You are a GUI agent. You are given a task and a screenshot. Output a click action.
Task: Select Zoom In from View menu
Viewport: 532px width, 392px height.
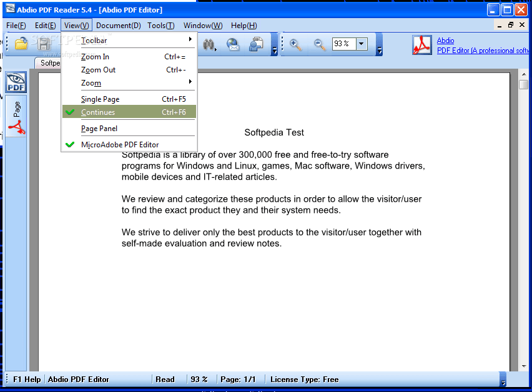[95, 57]
